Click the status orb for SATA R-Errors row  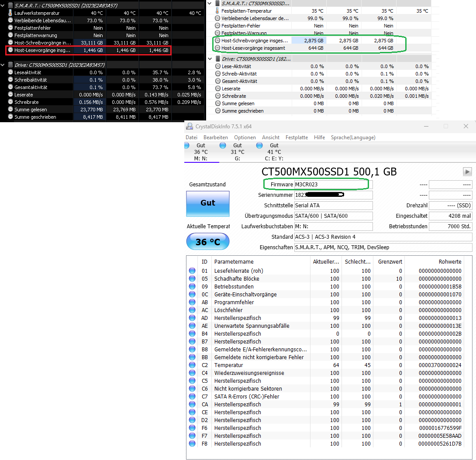[x=192, y=397]
